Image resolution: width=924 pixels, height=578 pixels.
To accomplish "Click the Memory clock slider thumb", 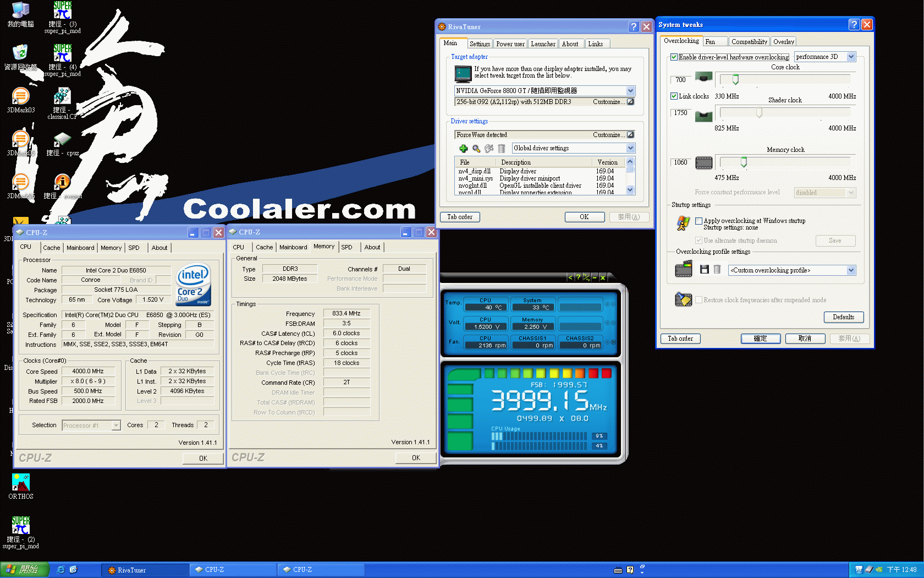I will pyautogui.click(x=744, y=162).
